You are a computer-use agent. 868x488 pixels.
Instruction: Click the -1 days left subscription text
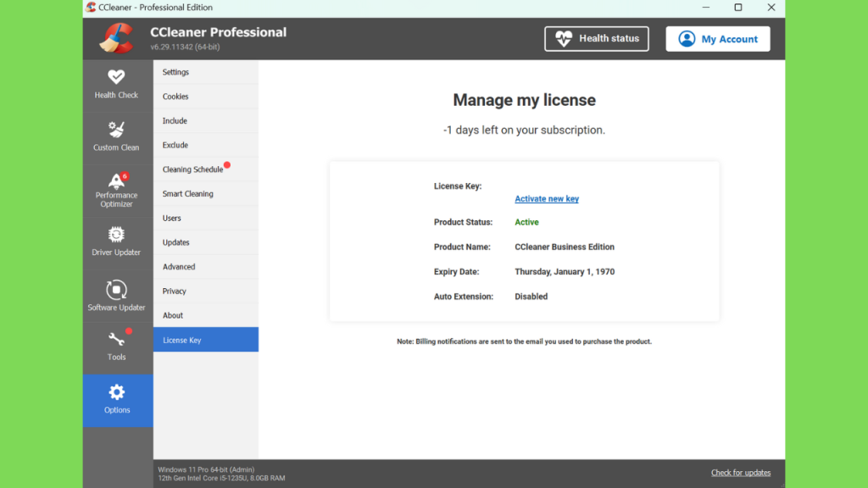click(x=524, y=130)
